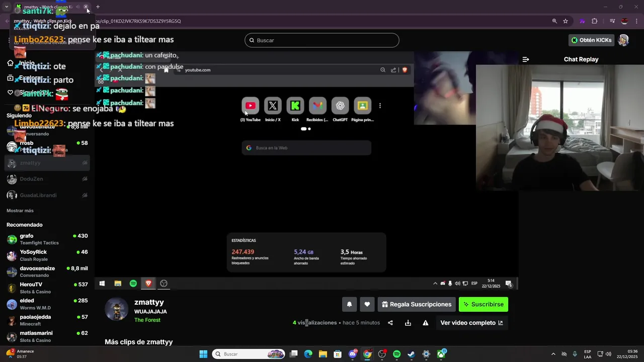Click Regala Suscripciones button
The width and height of the screenshot is (644, 362).
point(417,304)
